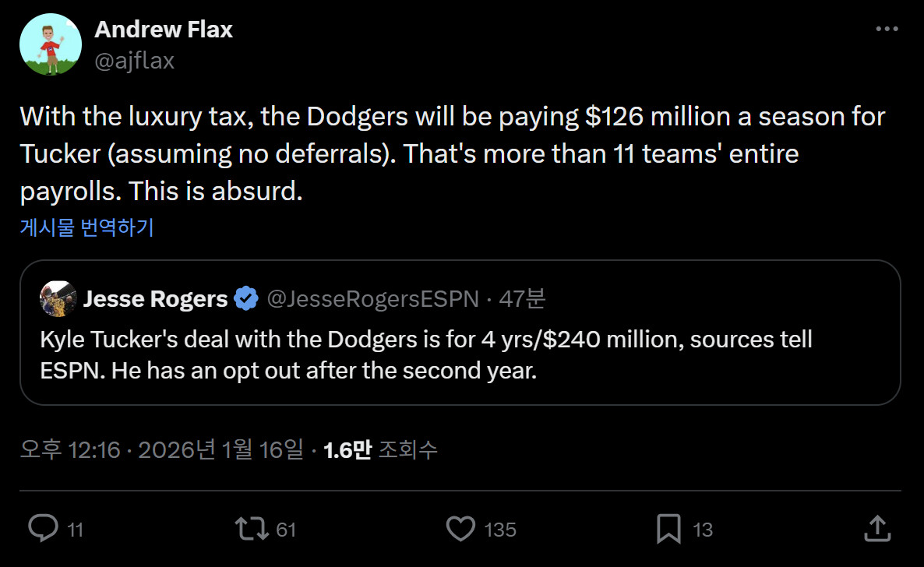Bookmark this post
924x567 pixels.
point(668,529)
